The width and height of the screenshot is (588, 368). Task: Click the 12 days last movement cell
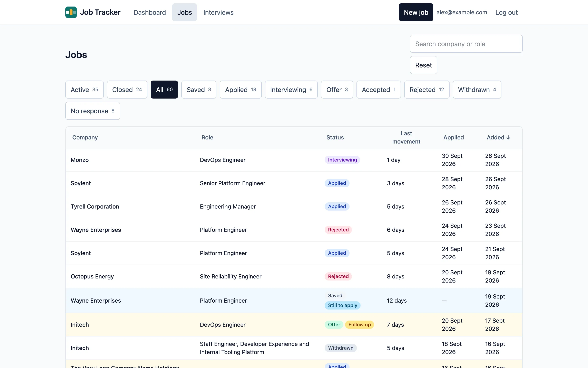point(396,301)
